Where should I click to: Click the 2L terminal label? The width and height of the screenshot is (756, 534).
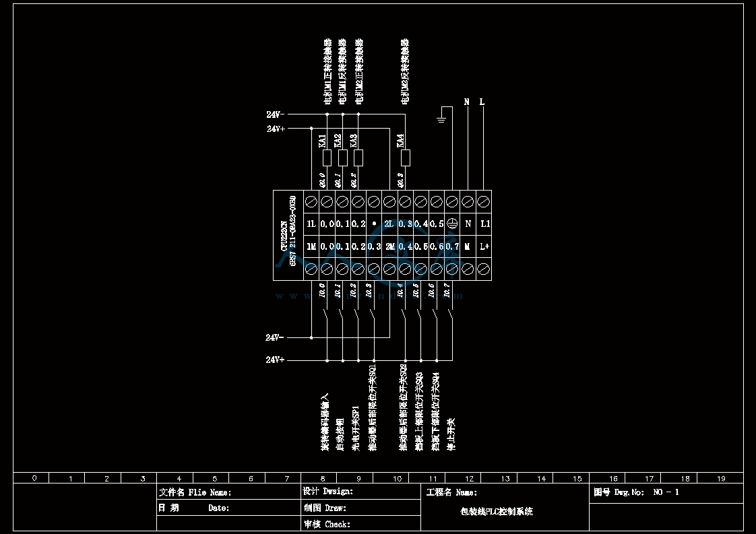[389, 224]
